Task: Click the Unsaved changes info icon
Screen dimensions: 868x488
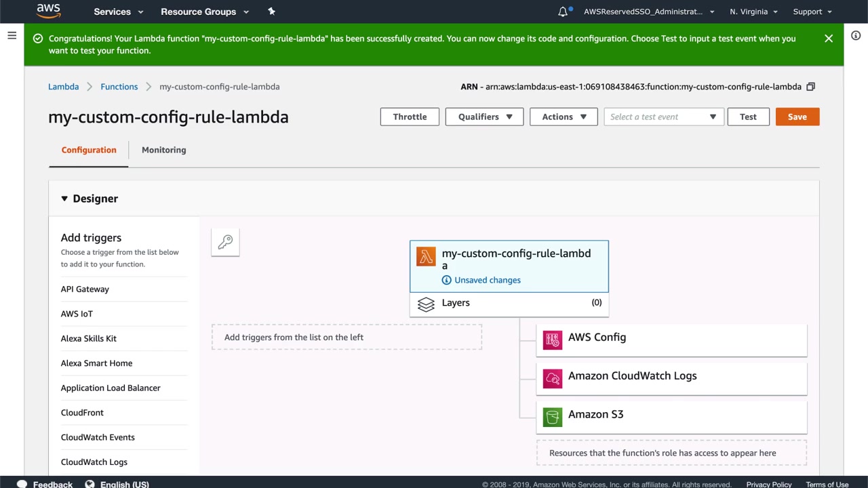Action: pos(446,280)
